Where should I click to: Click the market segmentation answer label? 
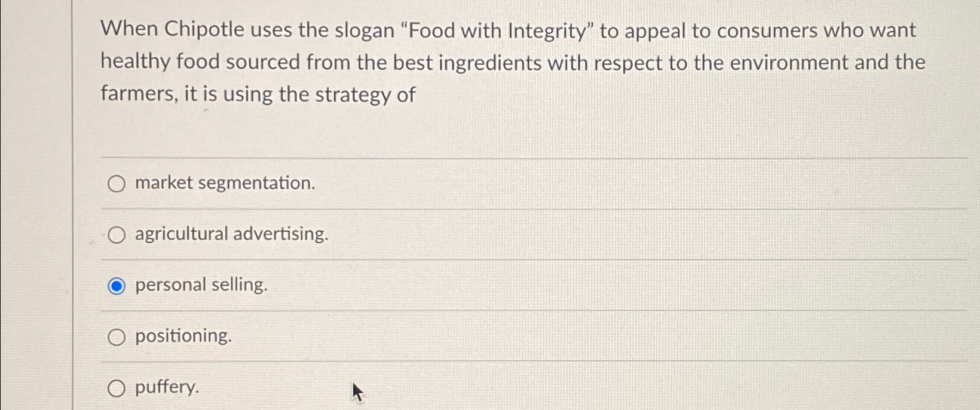click(225, 183)
